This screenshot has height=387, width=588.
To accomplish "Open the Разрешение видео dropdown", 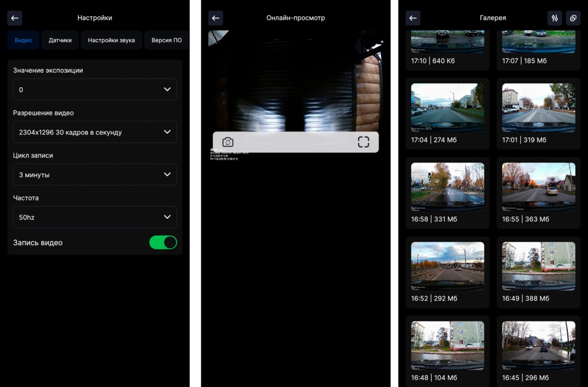I will tap(95, 132).
